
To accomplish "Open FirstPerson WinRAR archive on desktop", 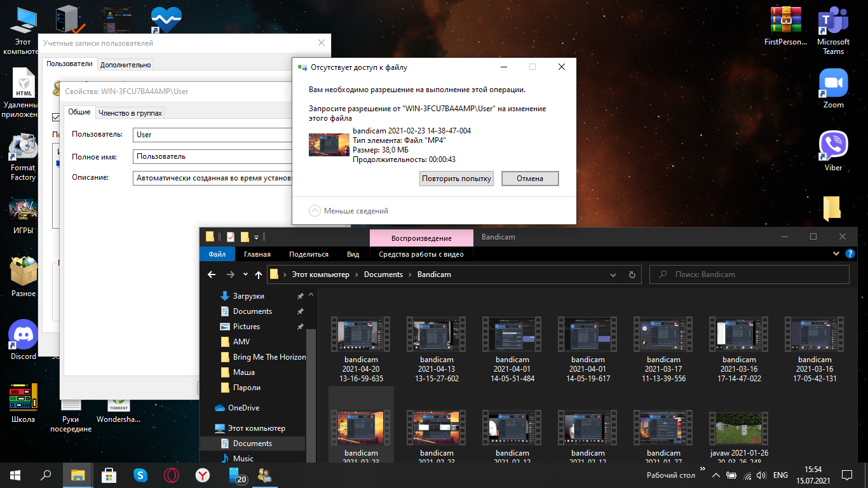I will pos(785,27).
